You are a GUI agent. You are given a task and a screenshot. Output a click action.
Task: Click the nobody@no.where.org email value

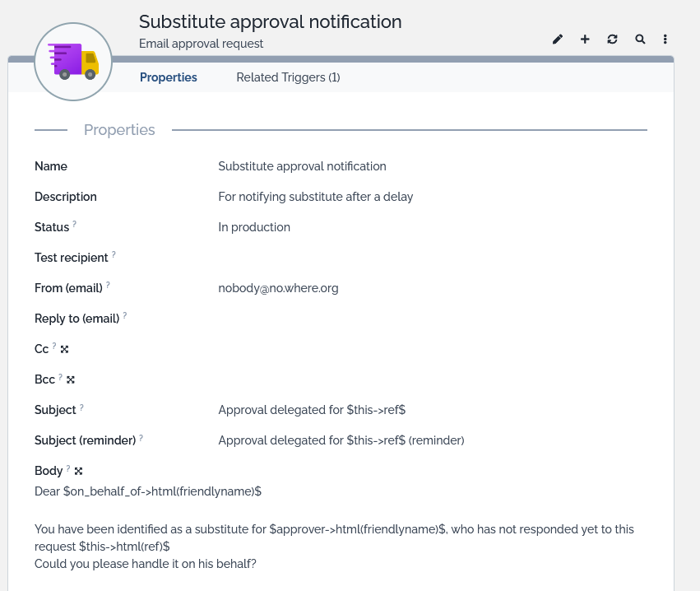click(x=278, y=288)
